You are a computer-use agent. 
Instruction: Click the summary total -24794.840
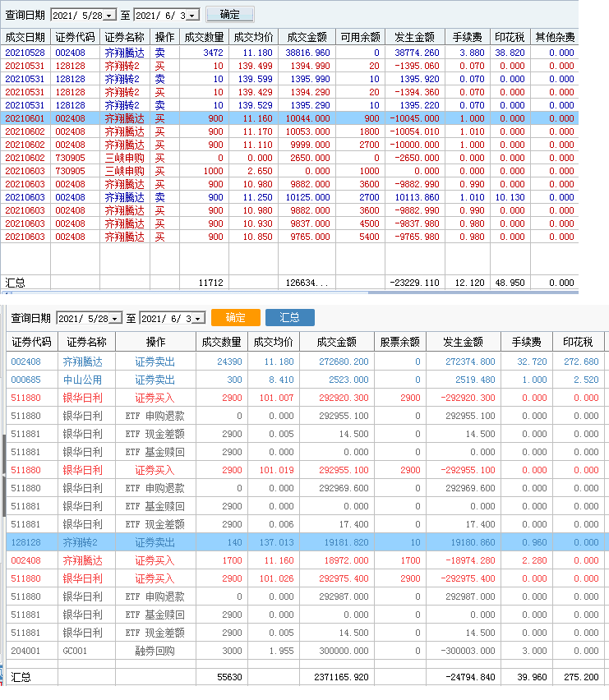pyautogui.click(x=471, y=677)
